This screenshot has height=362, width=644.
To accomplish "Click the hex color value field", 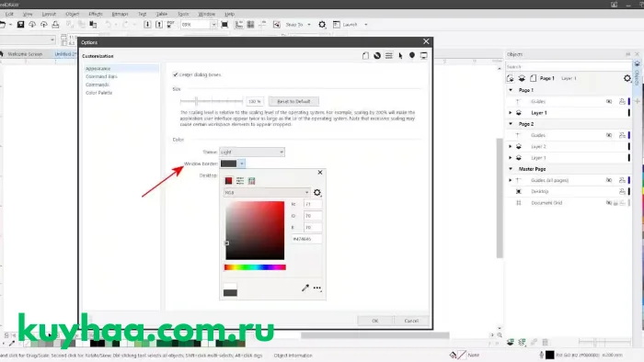I will (306, 239).
